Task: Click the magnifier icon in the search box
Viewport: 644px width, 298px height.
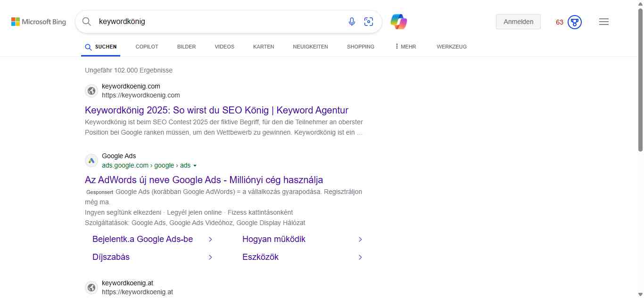Action: [x=87, y=22]
